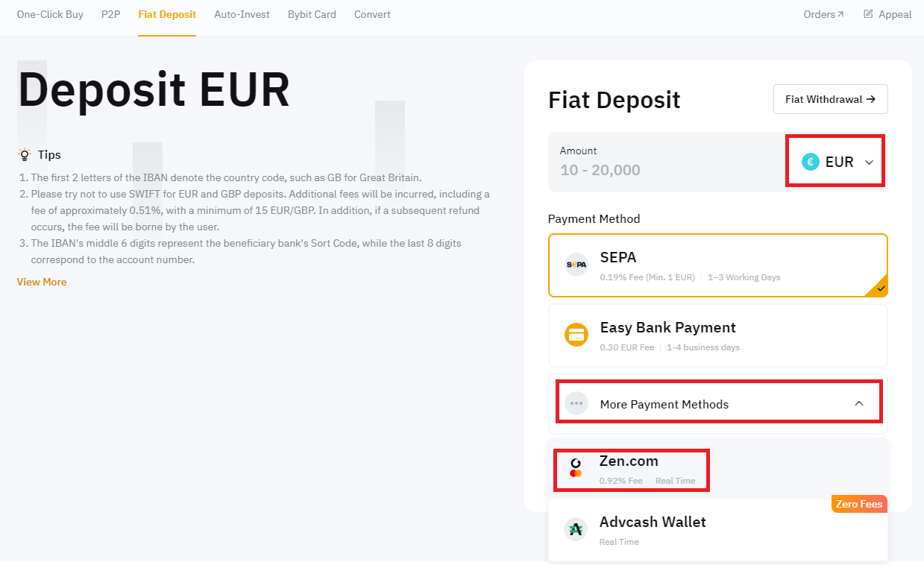Select SEPA as the payment method
924x565 pixels.
(717, 265)
